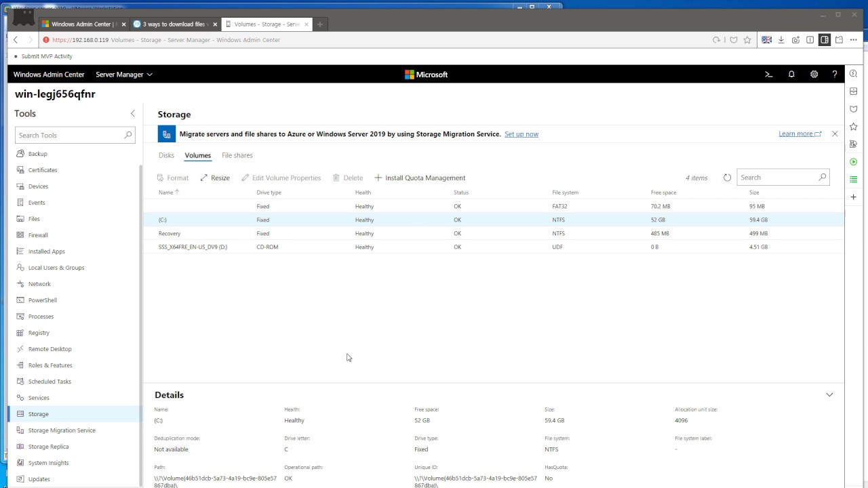Switch to the Windows Admin Center browser tab
Viewport: 868px width, 488px height.
click(x=83, y=24)
